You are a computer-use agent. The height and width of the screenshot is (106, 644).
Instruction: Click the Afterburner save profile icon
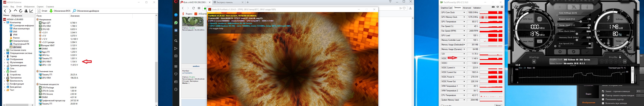click(x=624, y=61)
